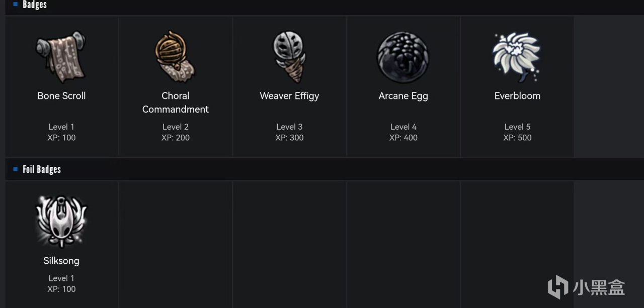Click the Arcane Egg badge icon
This screenshot has height=308, width=644.
pyautogui.click(x=403, y=57)
